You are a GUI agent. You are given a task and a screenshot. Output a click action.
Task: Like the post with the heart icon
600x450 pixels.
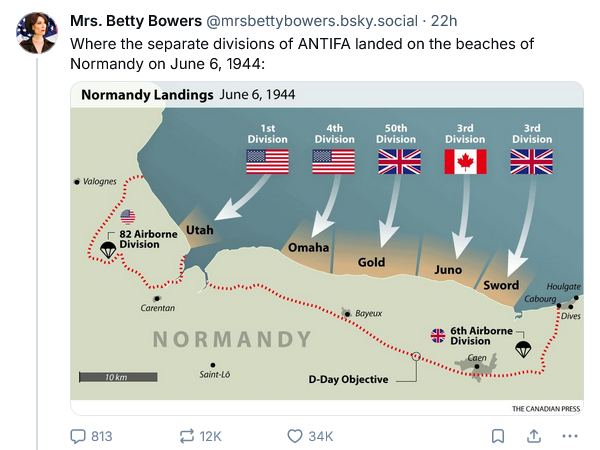pos(295,436)
